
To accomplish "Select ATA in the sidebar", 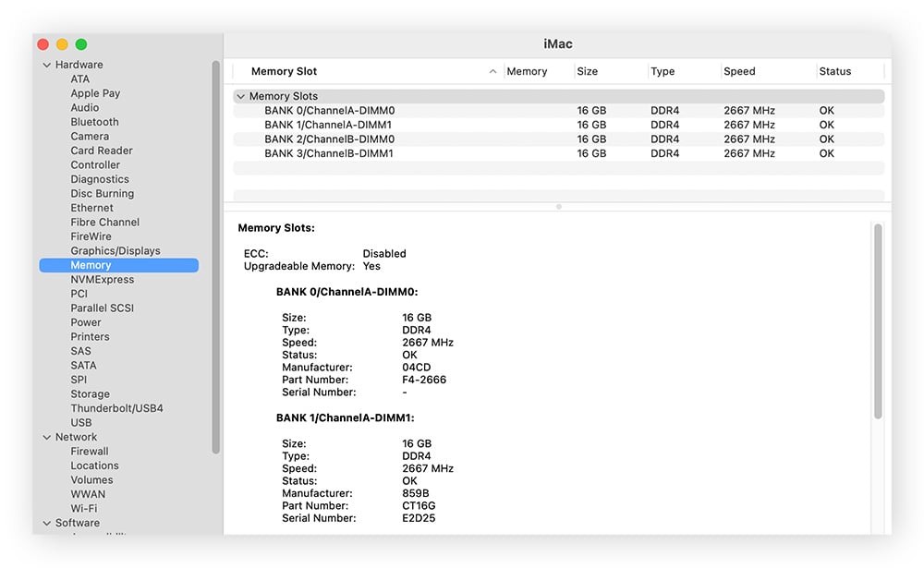I will click(x=80, y=79).
